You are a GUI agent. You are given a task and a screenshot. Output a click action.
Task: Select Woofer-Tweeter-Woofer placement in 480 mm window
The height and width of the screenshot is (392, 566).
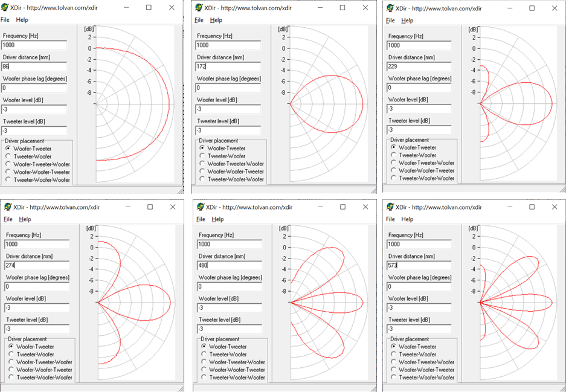[x=233, y=362]
